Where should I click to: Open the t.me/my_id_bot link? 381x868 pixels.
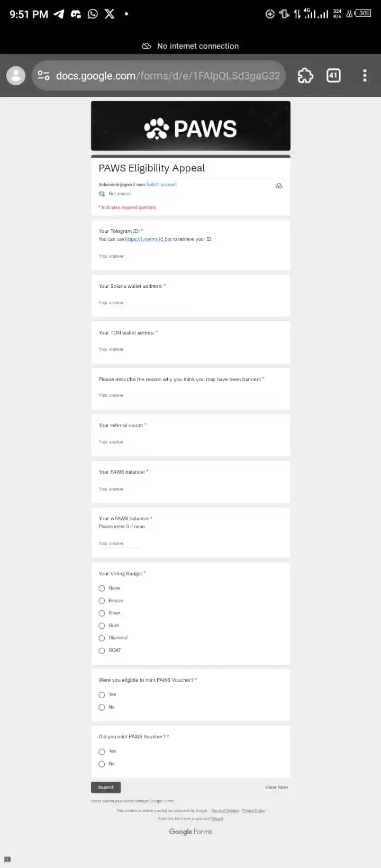pos(148,239)
